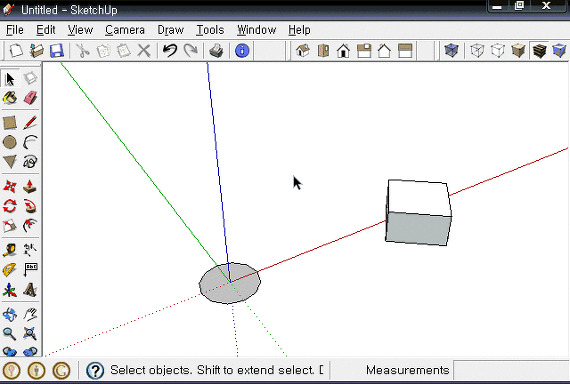This screenshot has height=384, width=570.
Task: Select the arrow Select tool
Action: 10,78
